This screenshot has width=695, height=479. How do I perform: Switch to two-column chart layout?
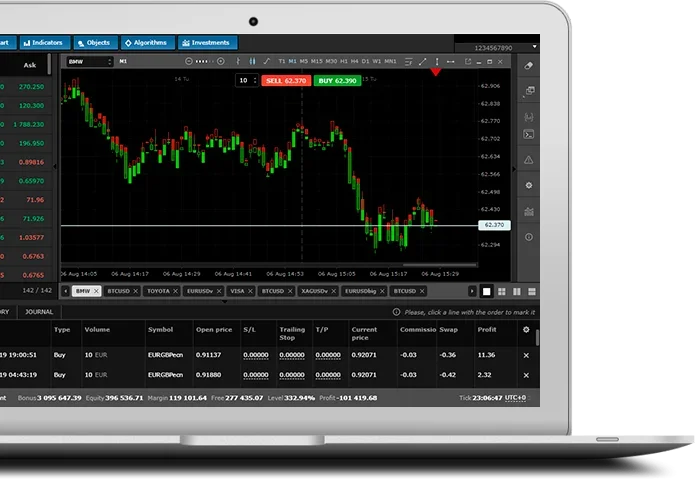[517, 292]
